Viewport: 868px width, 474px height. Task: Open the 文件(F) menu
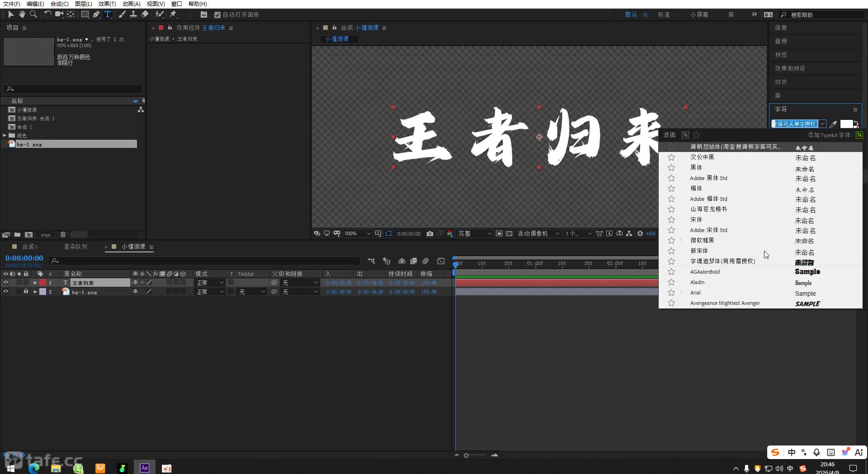(x=11, y=4)
